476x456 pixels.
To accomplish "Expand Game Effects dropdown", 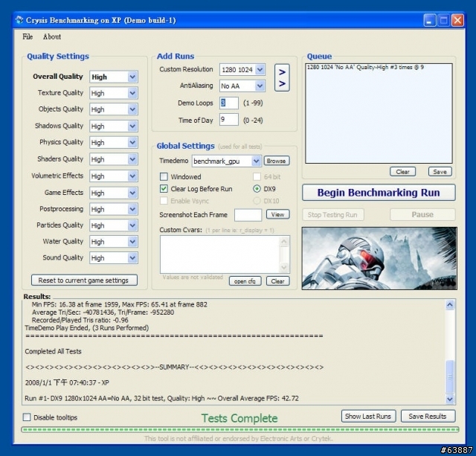I will click(x=132, y=193).
